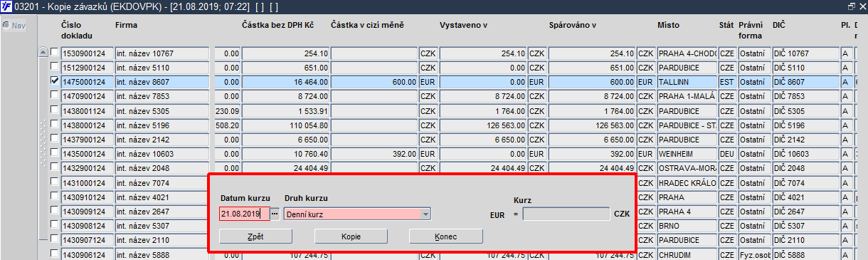Image resolution: width=868 pixels, height=260 pixels.
Task: Tick the checkbox for document 1530900124
Action: click(x=54, y=52)
